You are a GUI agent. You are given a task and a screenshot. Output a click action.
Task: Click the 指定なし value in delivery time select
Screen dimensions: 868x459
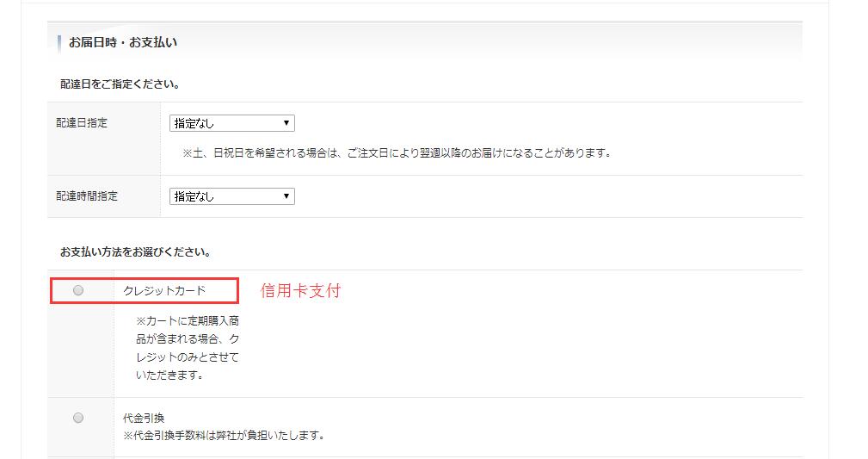(194, 196)
